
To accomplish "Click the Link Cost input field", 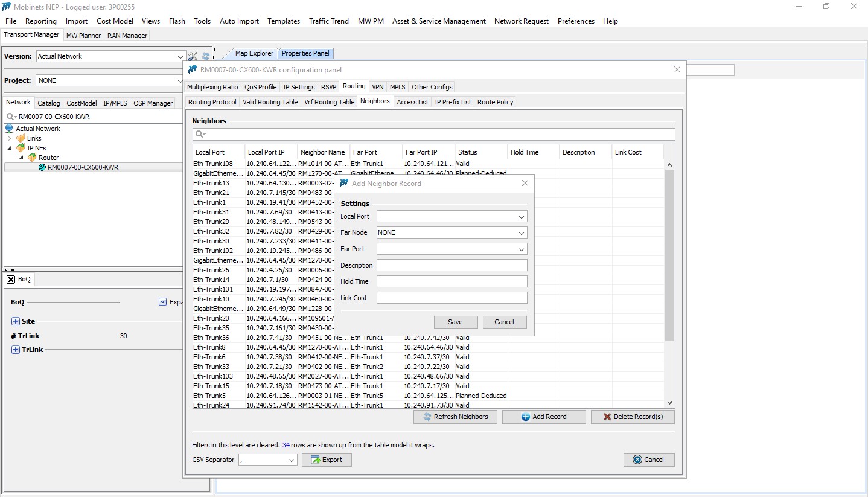I will pos(452,298).
